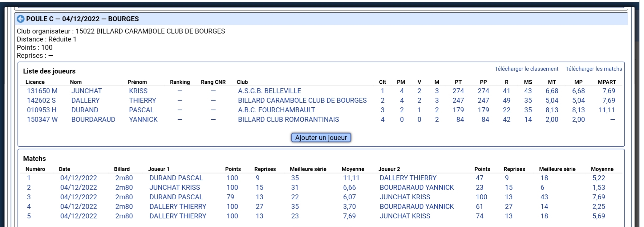This screenshot has width=644, height=227.
Task: Click the 2m80 billard cell of match 3
Action: [124, 197]
